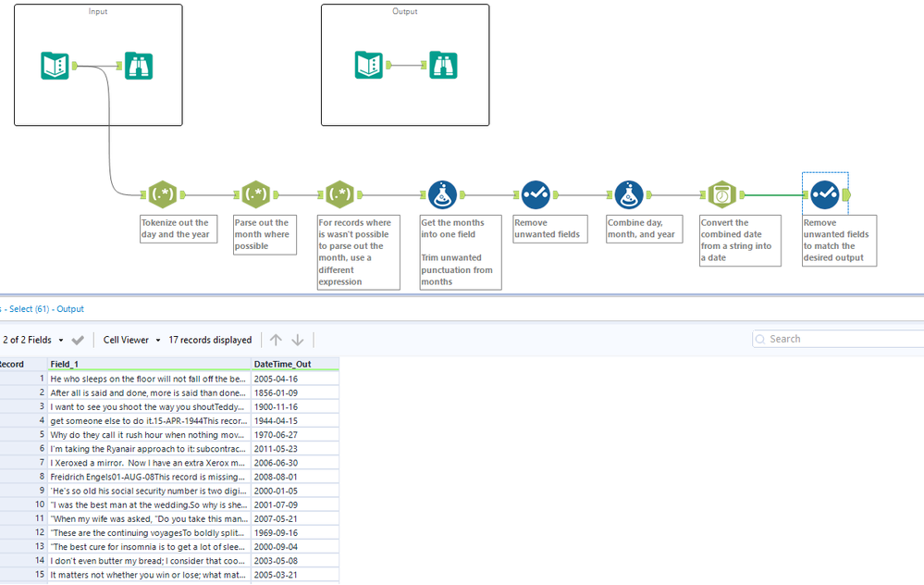Select date cell 1944-04-15

(295, 421)
